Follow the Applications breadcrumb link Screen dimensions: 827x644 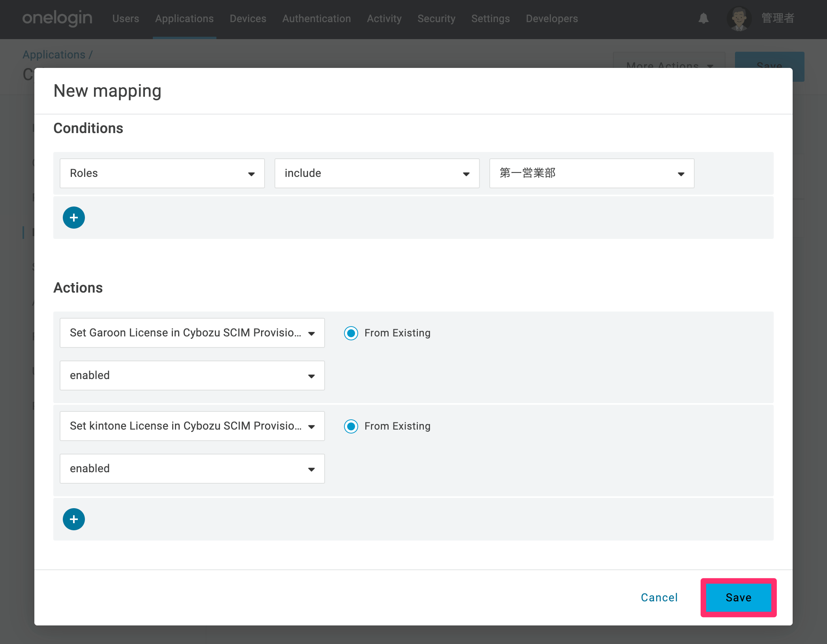tap(54, 54)
